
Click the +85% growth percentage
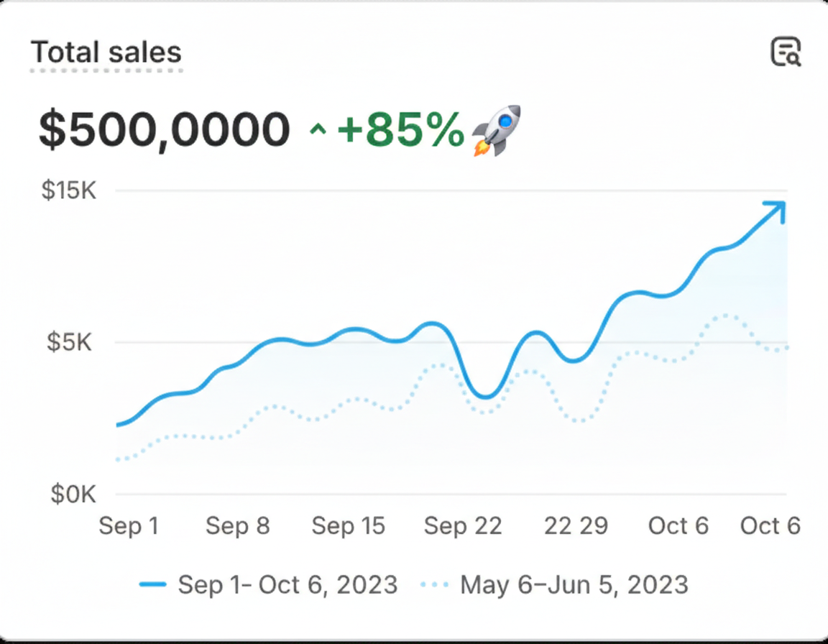coord(400,130)
